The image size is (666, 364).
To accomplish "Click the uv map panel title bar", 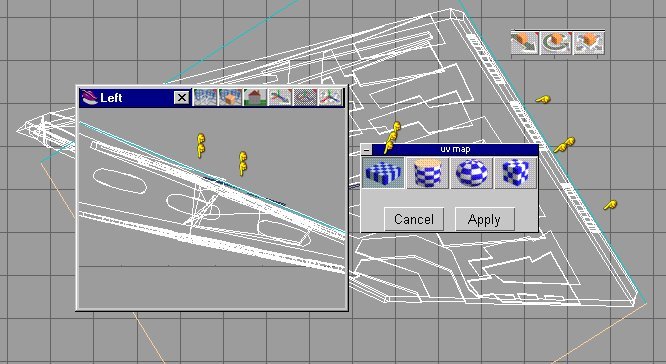I will point(455,149).
